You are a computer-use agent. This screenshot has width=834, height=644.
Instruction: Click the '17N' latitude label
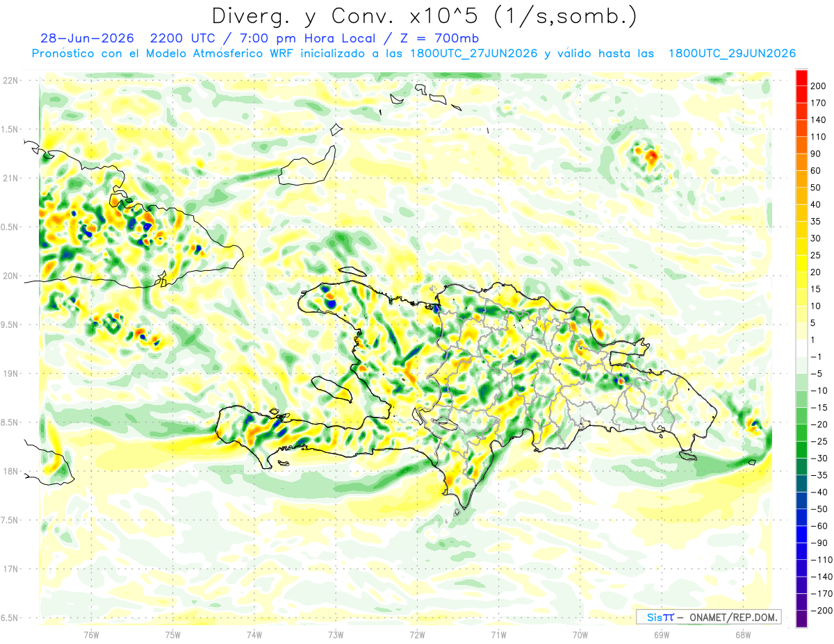(10, 569)
